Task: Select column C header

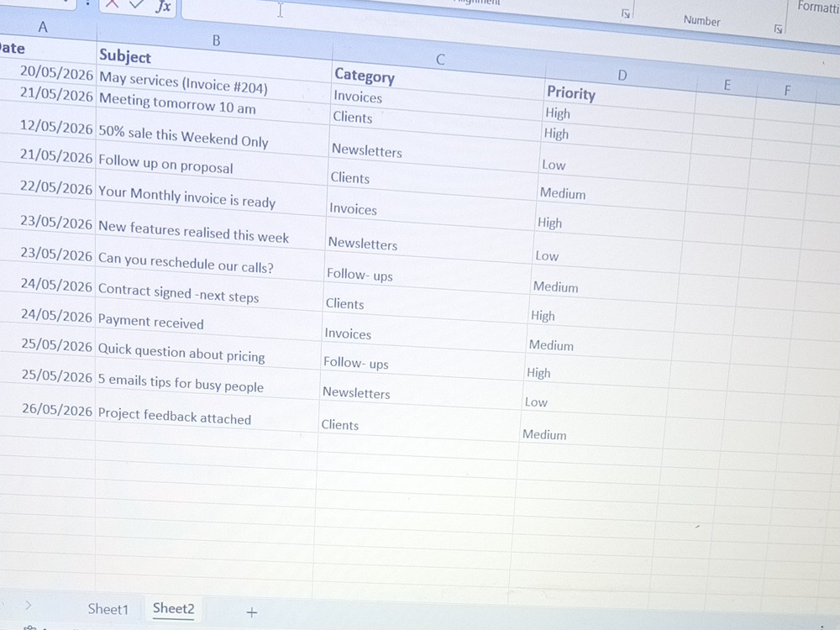Action: 440,59
